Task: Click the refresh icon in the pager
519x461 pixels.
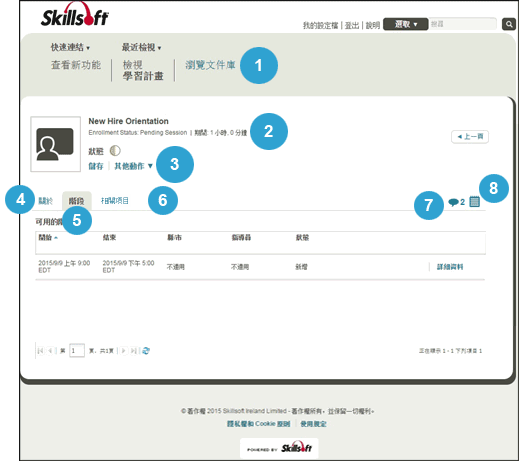Action: tap(146, 351)
